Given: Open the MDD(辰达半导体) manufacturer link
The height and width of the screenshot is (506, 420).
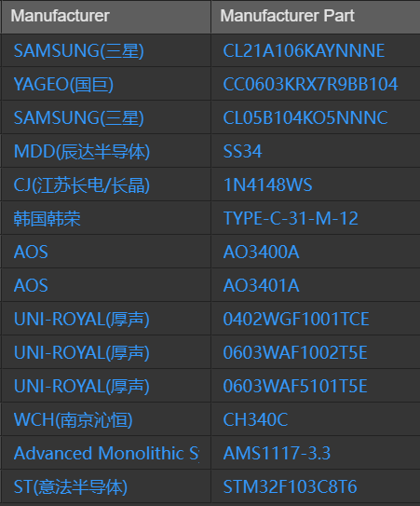Looking at the screenshot, I should (82, 152).
